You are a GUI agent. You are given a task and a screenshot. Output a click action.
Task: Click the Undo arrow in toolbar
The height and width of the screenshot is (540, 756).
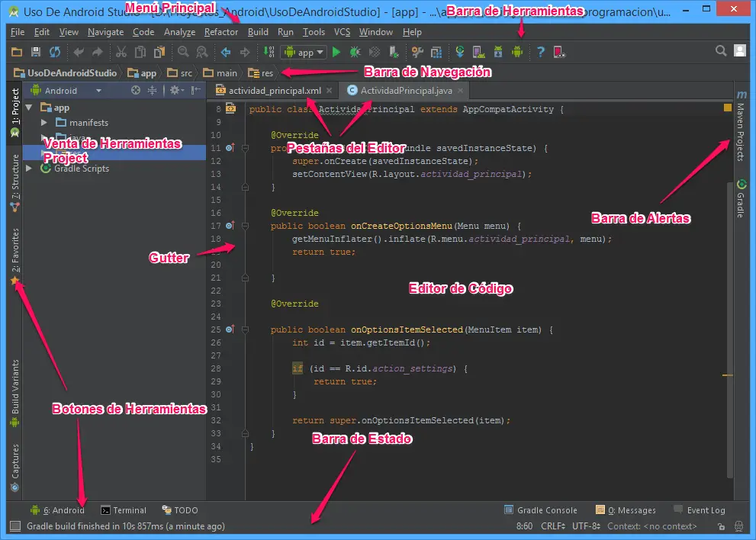[79, 52]
